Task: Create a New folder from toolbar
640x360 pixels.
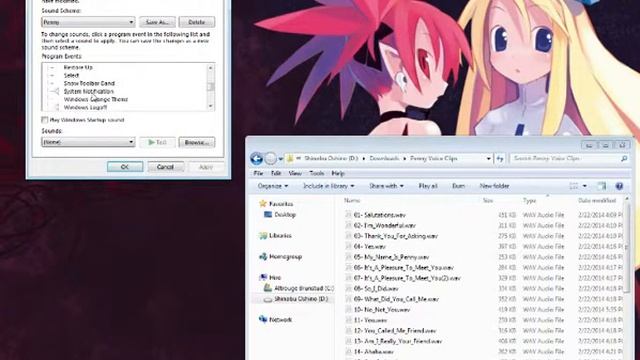Action: tap(494, 186)
